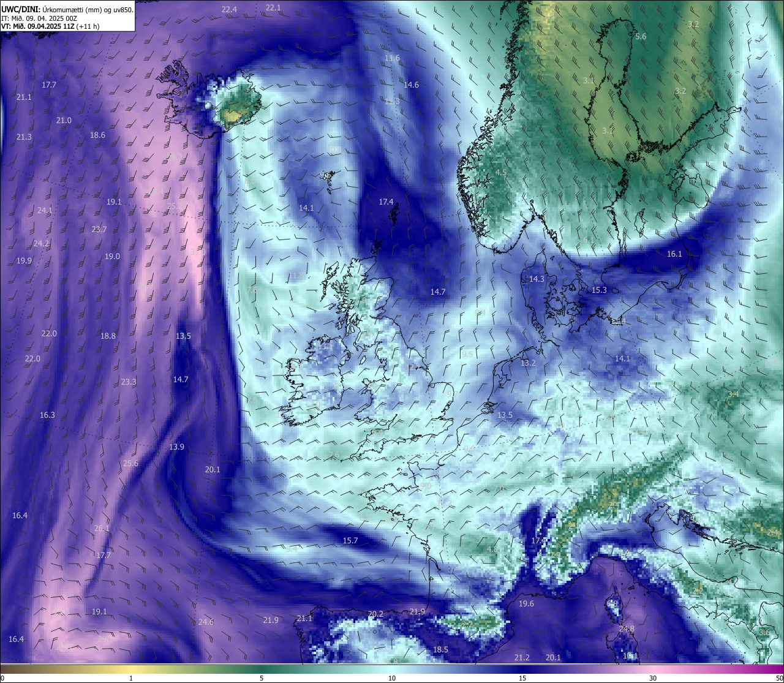The height and width of the screenshot is (683, 784).
Task: Click the 23.7 value on the map
Action: [99, 230]
